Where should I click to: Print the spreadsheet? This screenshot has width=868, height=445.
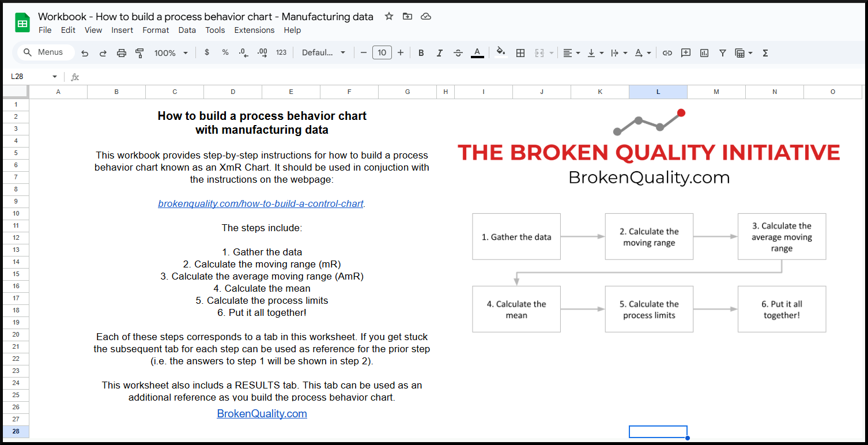[122, 53]
